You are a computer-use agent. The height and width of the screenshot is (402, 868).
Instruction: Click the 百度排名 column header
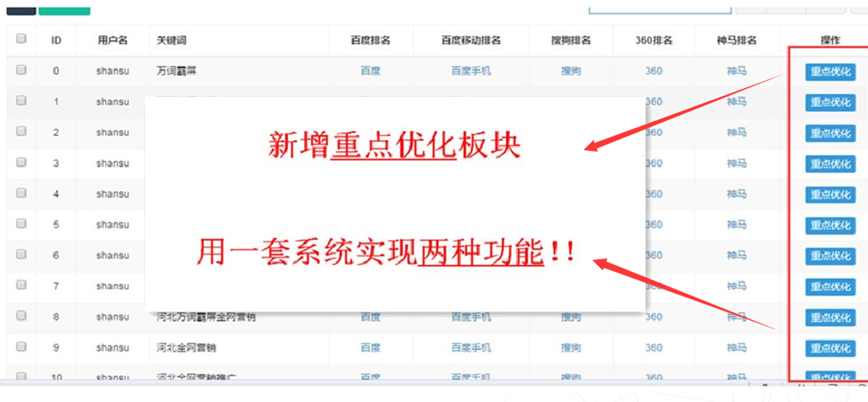[370, 40]
